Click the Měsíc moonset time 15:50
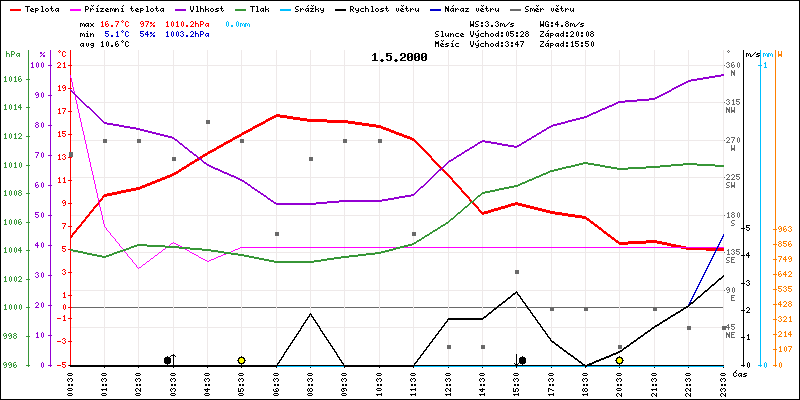This screenshot has height=400, width=800. click(x=581, y=43)
